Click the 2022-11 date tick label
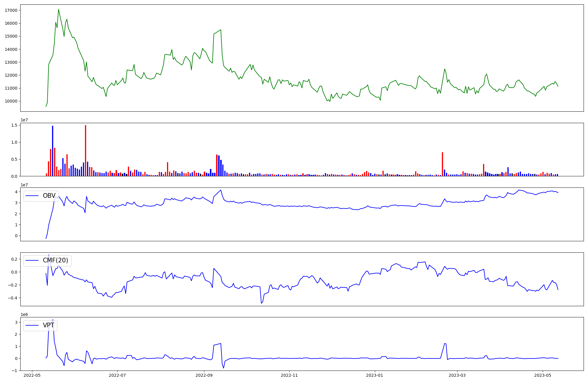This screenshot has width=588, height=382. pos(289,375)
